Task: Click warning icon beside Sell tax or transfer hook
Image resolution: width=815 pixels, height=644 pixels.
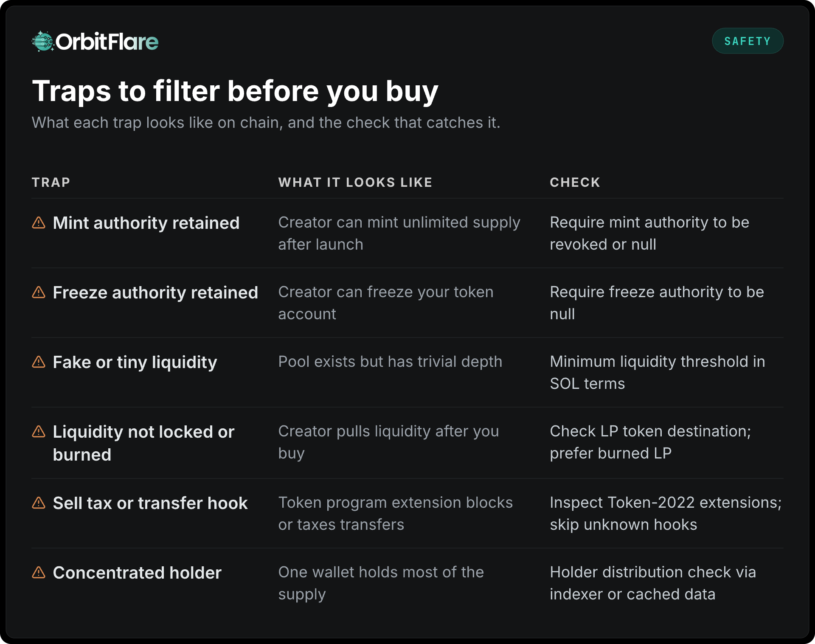Action: [39, 503]
